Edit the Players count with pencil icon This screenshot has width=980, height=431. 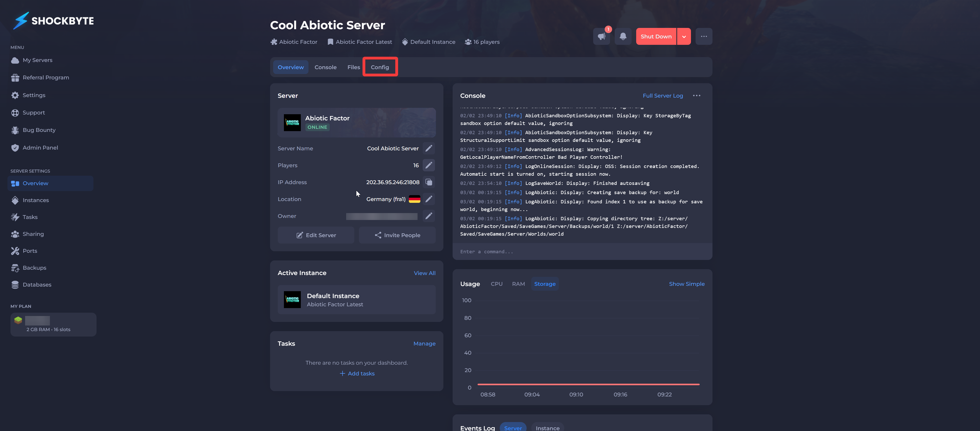(429, 165)
